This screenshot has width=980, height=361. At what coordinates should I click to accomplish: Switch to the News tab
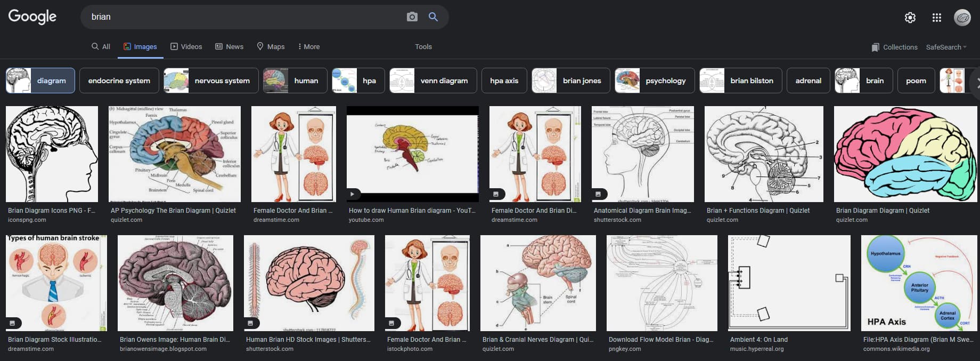tap(229, 46)
